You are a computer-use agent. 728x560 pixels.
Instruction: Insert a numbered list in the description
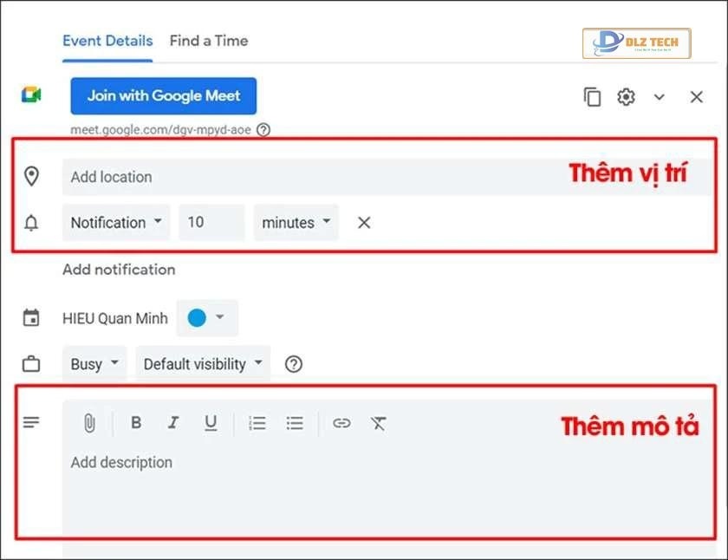click(257, 423)
